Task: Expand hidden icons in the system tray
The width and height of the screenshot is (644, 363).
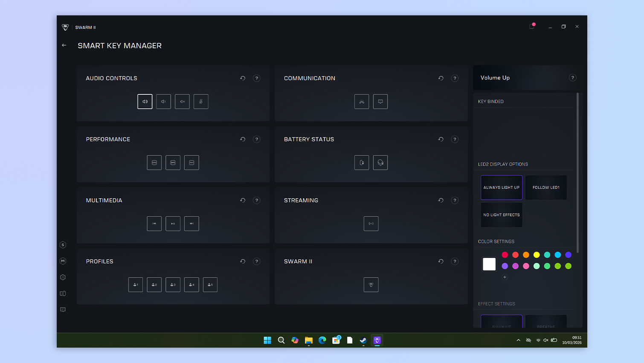Action: (518, 340)
